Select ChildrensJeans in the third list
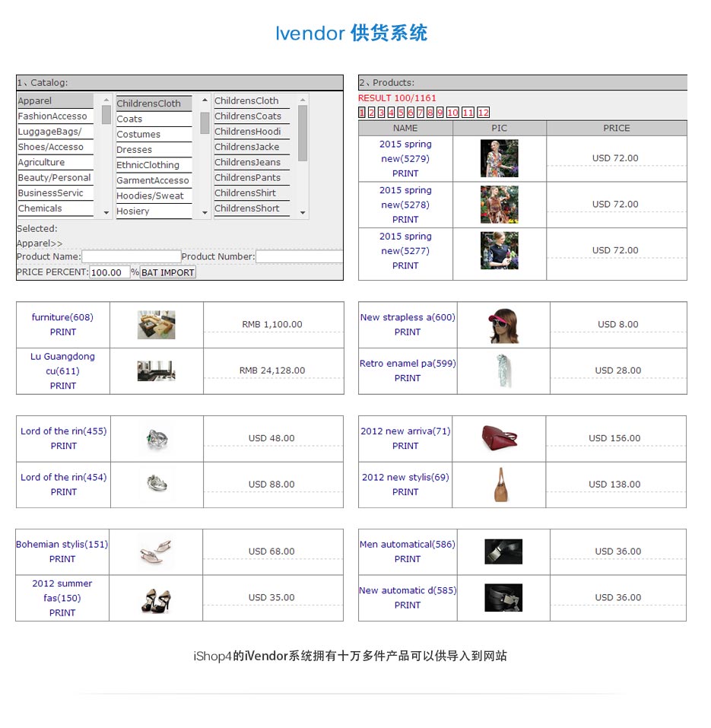Screen dimensions: 711x728 coord(251,163)
